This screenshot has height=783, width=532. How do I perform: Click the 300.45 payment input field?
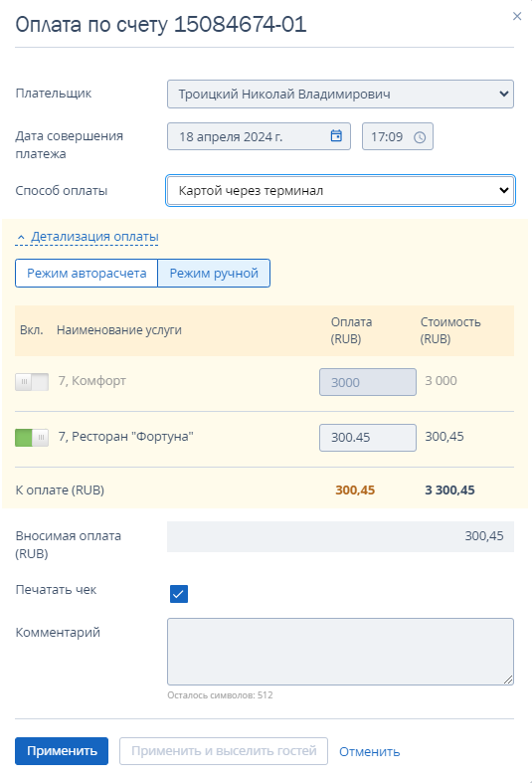pos(368,438)
